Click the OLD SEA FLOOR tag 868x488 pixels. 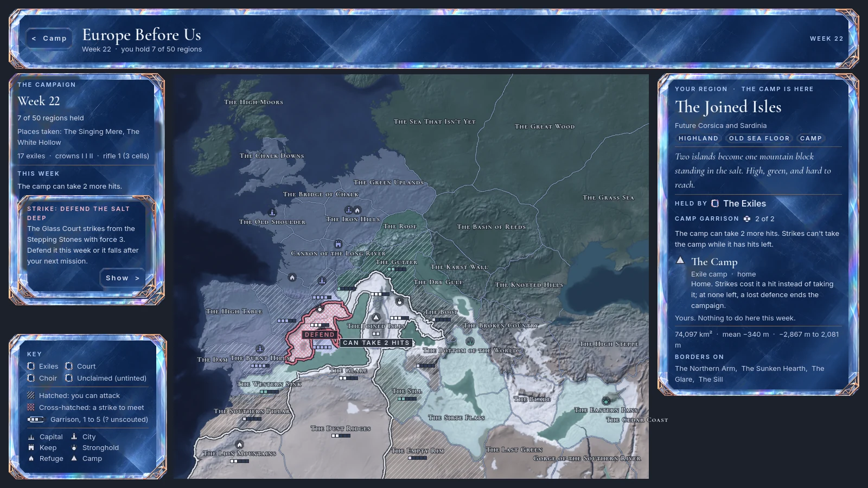pos(759,138)
